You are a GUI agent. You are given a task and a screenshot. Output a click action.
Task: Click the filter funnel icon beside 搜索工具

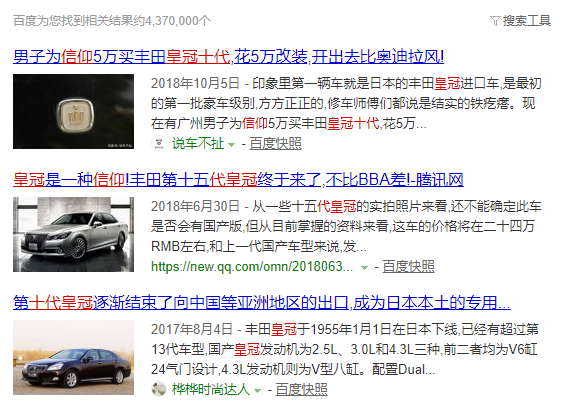point(495,21)
